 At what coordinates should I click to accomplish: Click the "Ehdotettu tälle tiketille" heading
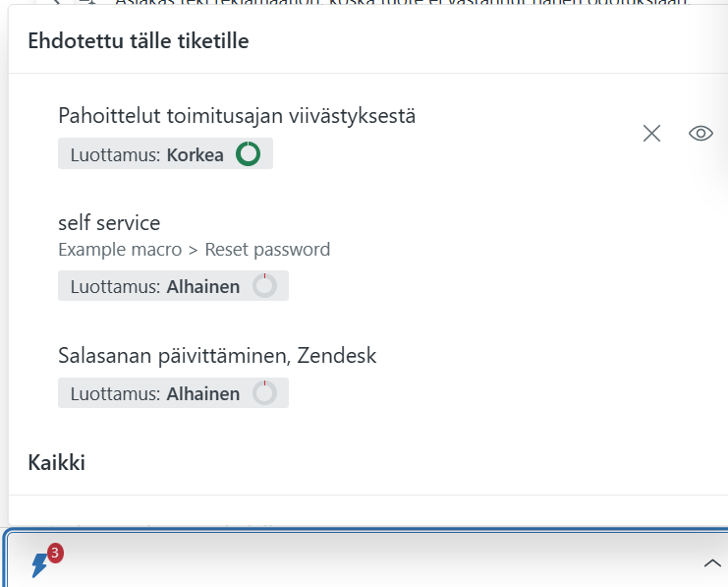[x=138, y=41]
